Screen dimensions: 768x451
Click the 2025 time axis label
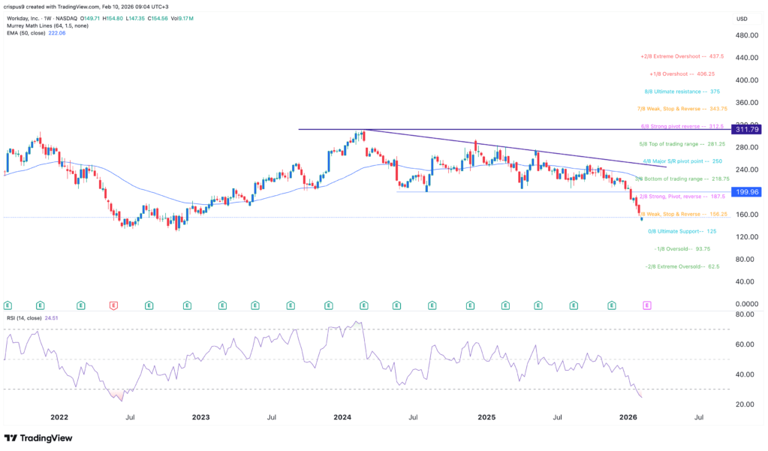(486, 418)
